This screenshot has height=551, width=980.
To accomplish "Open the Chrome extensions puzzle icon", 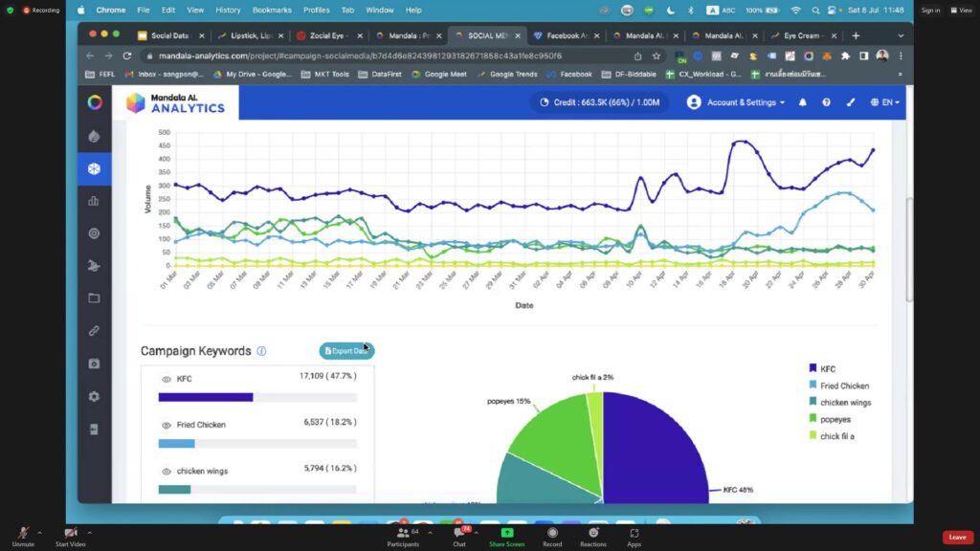I will [846, 55].
